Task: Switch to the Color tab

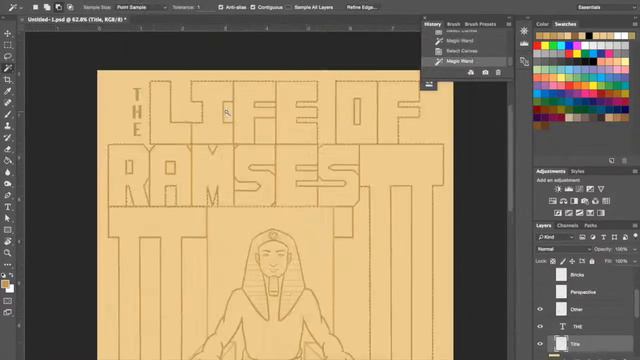Action: pos(542,24)
